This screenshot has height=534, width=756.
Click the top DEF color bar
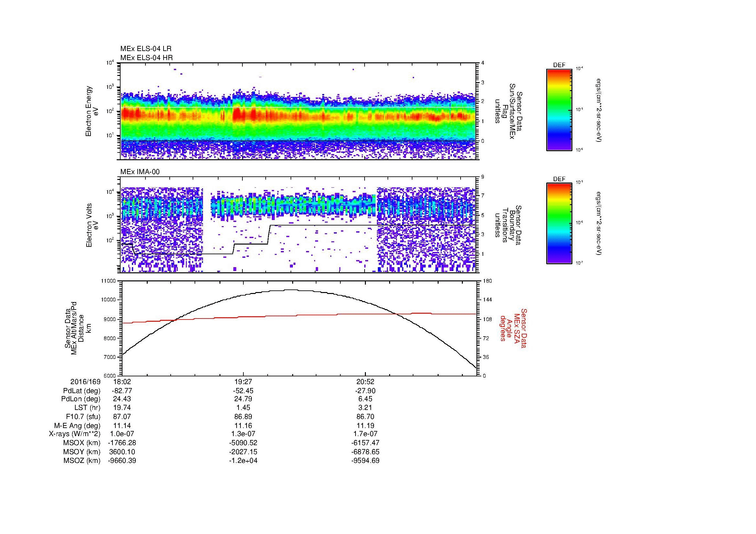559,110
